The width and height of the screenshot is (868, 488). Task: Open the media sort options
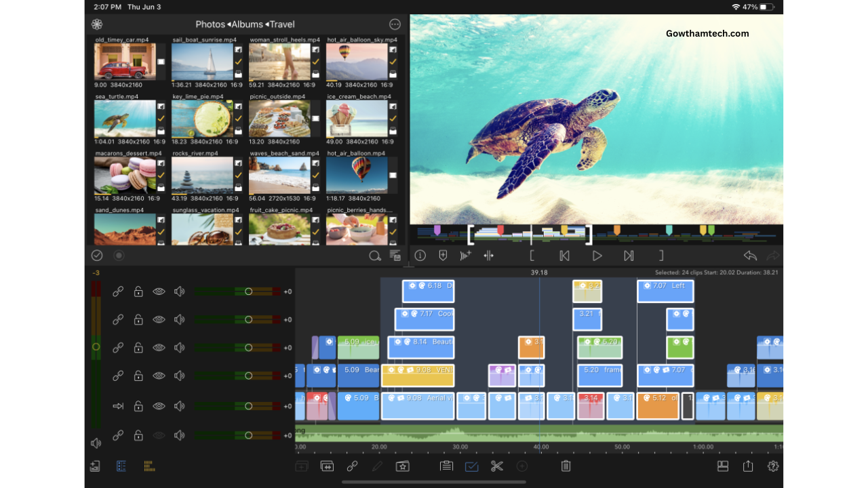[x=395, y=256]
